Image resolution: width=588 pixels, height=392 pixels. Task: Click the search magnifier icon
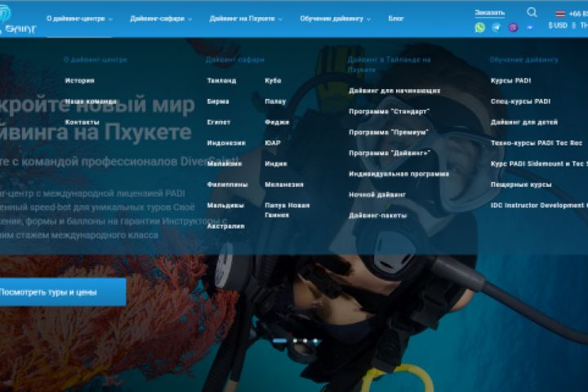(532, 12)
